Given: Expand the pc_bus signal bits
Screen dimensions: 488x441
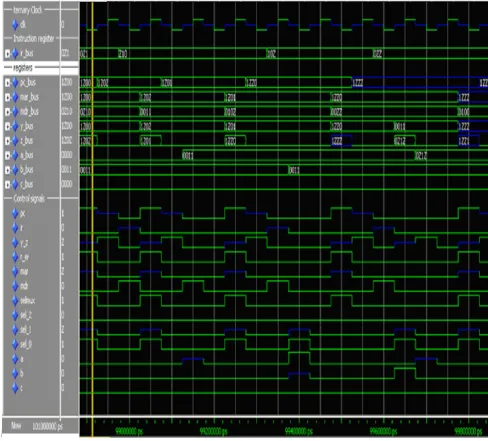Looking at the screenshot, I should [7, 82].
